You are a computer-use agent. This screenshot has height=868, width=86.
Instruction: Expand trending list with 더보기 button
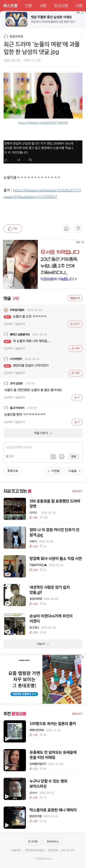[43, 643]
